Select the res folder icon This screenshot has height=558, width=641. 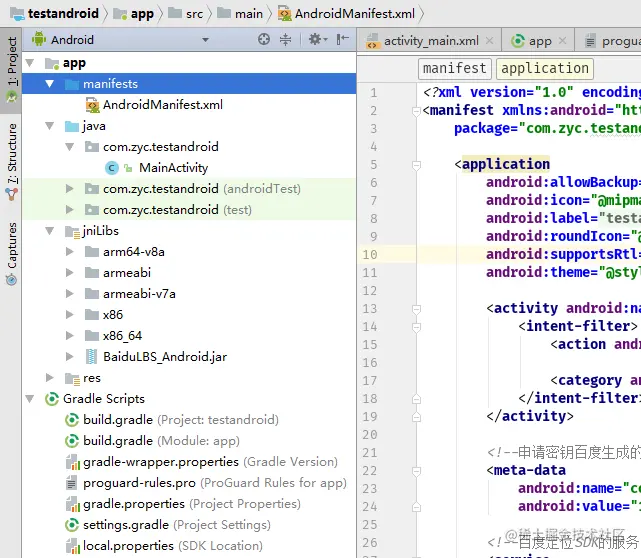click(72, 379)
